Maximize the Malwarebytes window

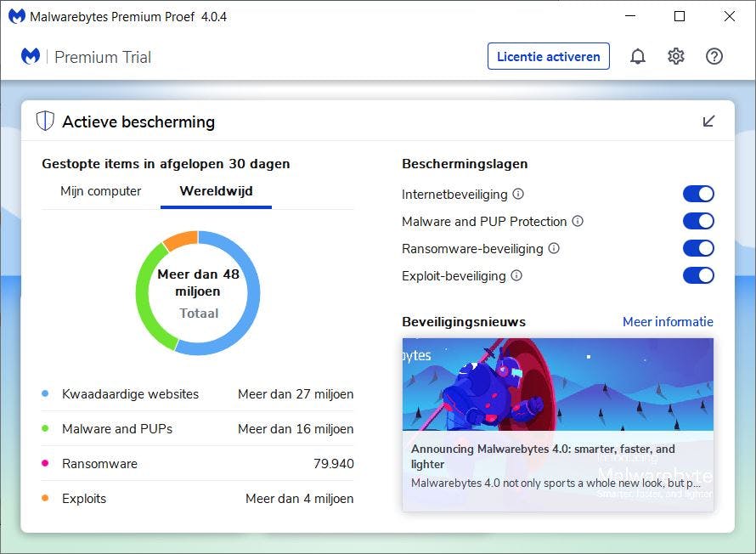pyautogui.click(x=680, y=16)
